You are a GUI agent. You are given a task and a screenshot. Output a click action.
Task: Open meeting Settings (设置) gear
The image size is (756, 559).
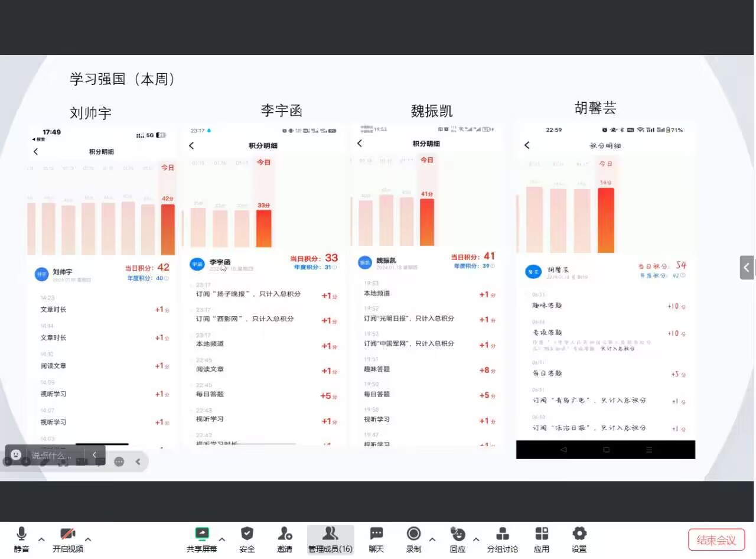(x=579, y=534)
